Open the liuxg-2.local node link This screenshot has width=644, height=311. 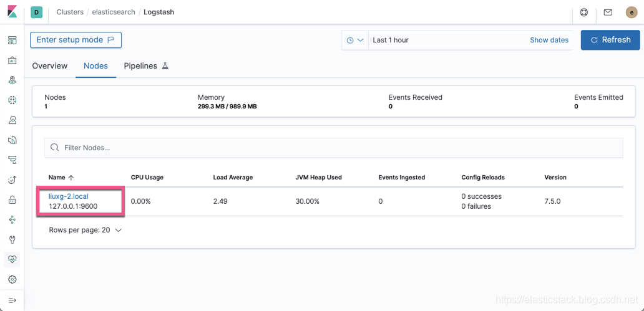68,196
